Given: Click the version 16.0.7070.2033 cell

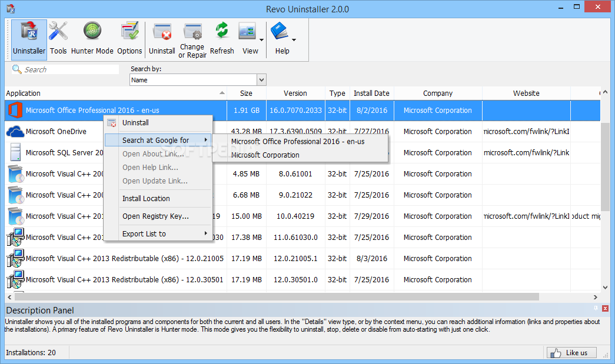Looking at the screenshot, I should [295, 110].
